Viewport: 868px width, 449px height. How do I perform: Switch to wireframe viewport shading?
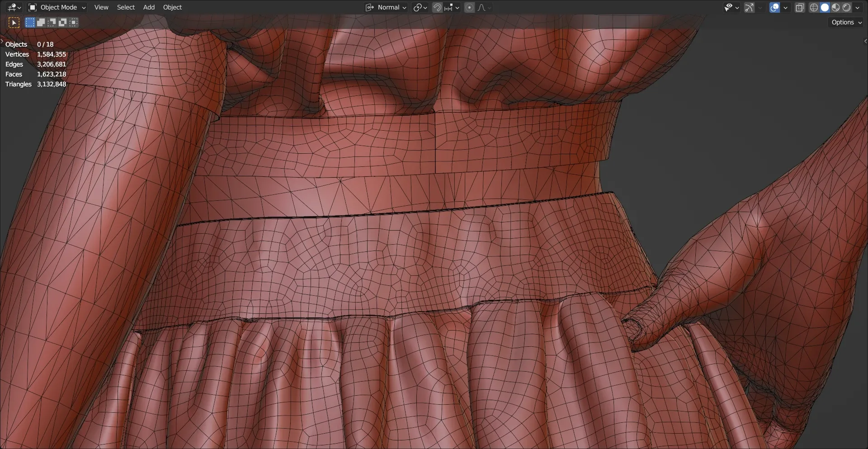click(814, 7)
